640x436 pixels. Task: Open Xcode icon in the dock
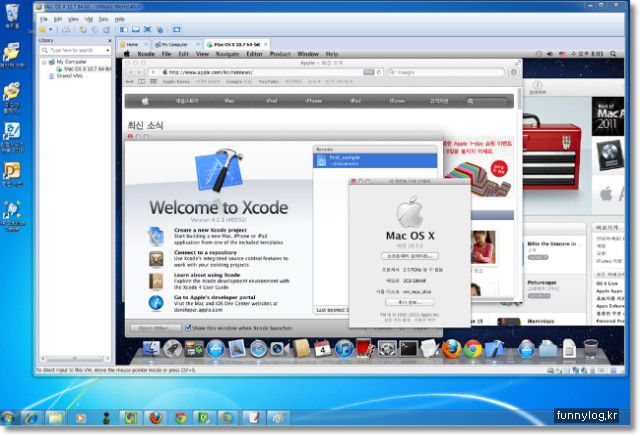pos(494,349)
